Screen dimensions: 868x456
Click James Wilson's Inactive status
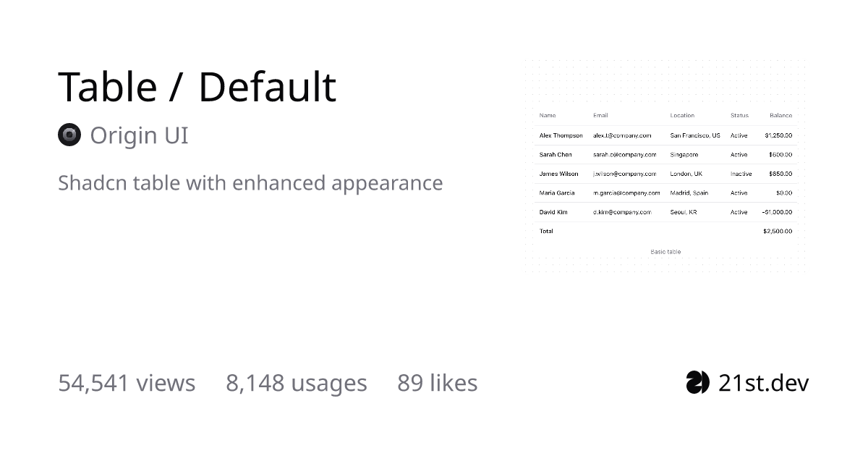click(x=741, y=174)
